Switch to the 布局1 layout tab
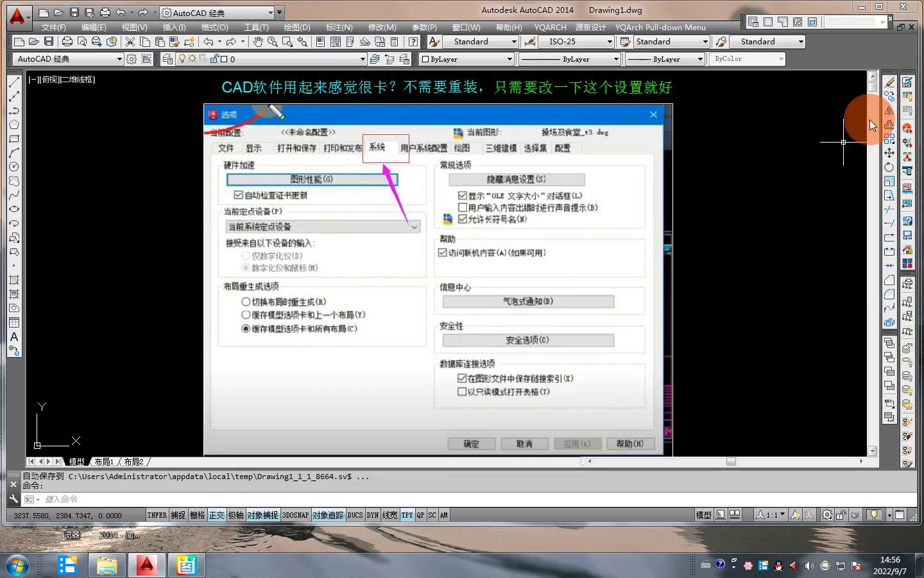The height and width of the screenshot is (578, 924). click(x=104, y=462)
